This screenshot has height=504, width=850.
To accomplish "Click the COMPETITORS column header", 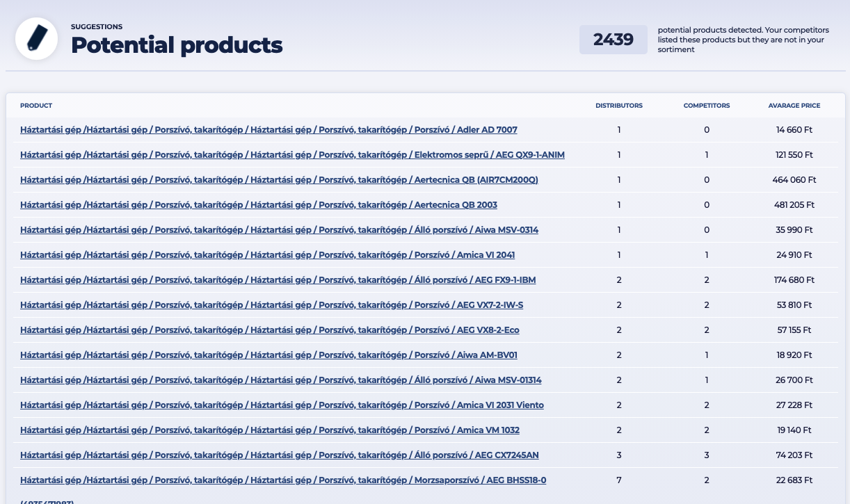I will tap(707, 106).
